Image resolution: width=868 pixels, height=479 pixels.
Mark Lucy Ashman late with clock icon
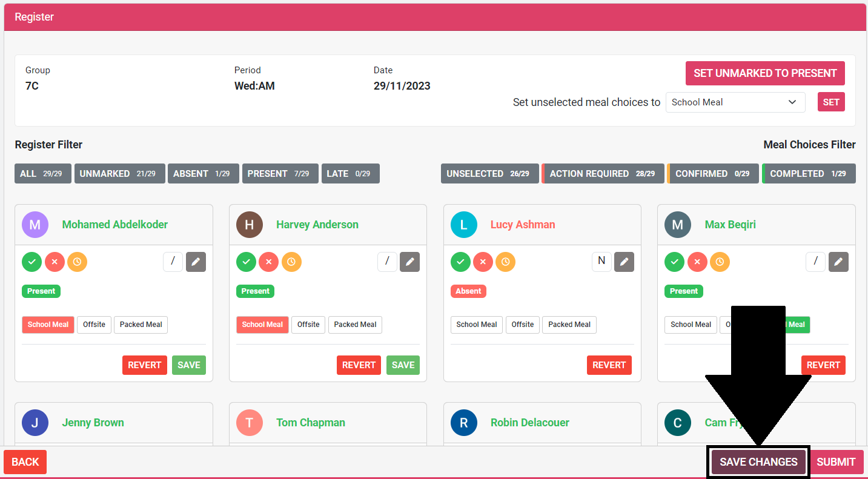point(505,262)
